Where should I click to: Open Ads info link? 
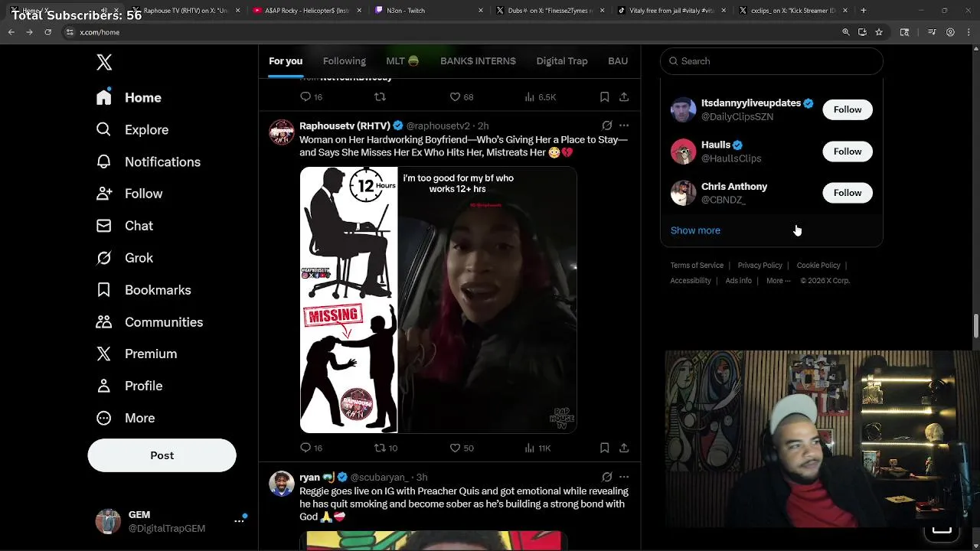(738, 281)
